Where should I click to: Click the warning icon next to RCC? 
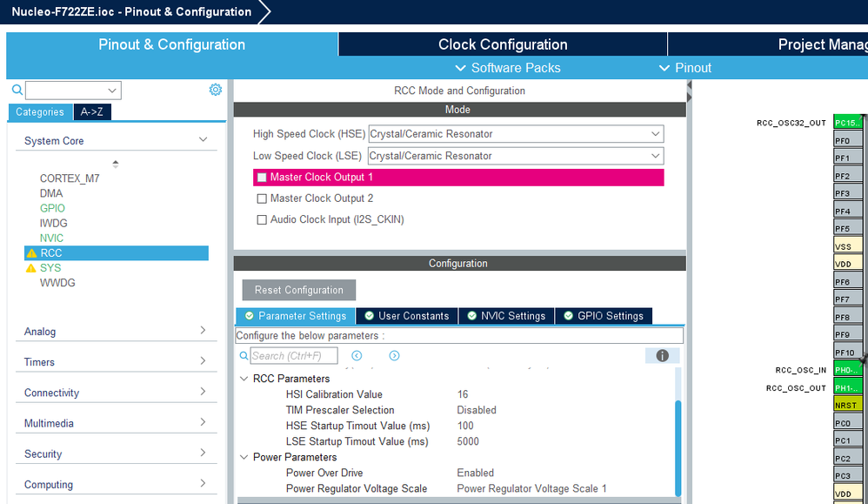click(31, 253)
